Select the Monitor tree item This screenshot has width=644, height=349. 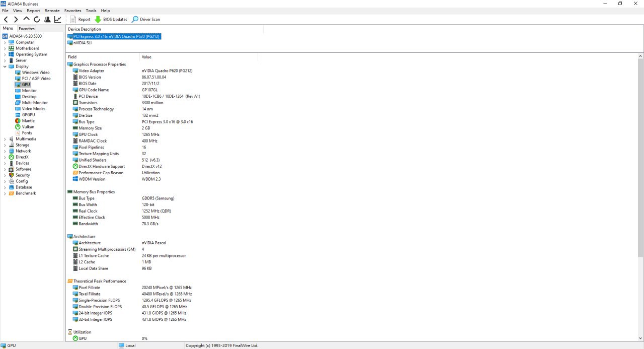coord(29,91)
